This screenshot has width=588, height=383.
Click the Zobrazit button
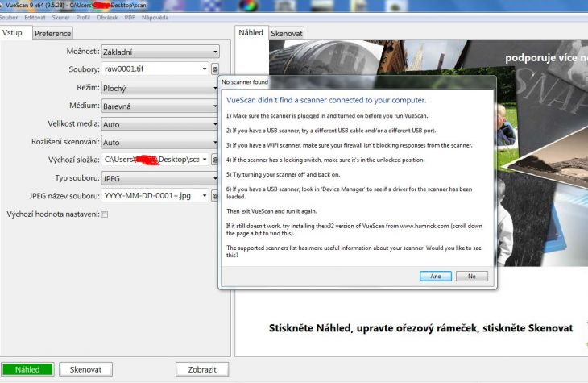(x=202, y=369)
